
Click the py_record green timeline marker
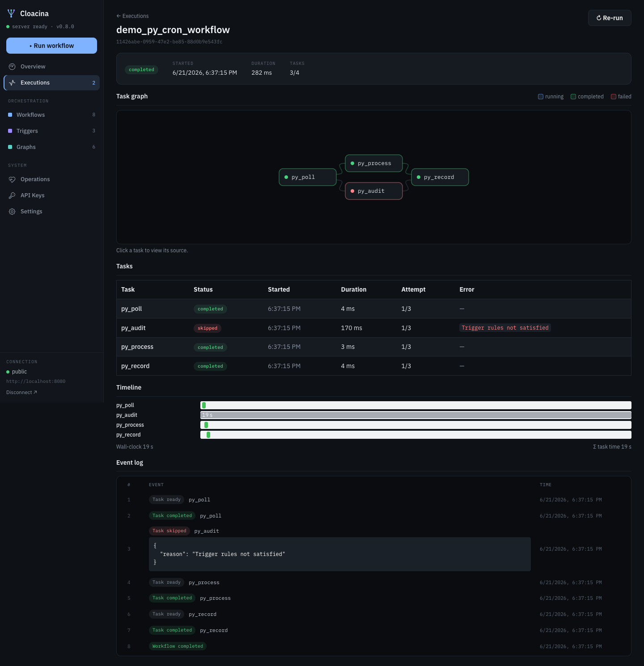pos(208,435)
